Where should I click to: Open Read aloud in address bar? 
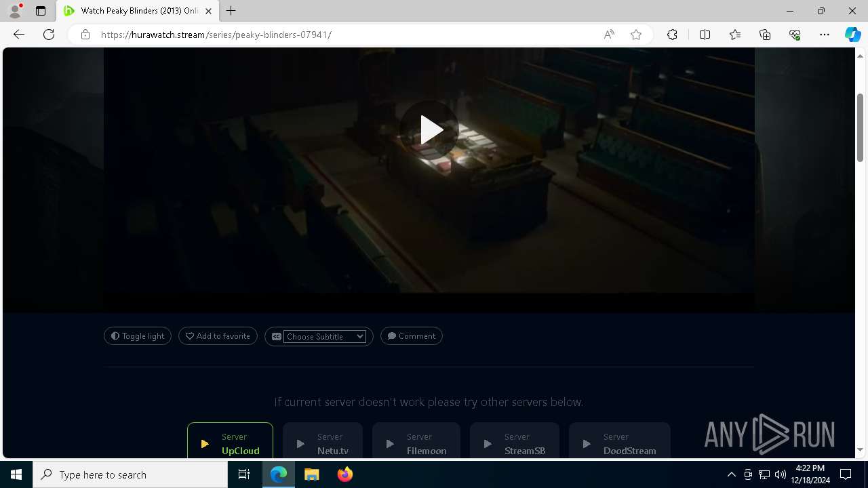coord(609,35)
